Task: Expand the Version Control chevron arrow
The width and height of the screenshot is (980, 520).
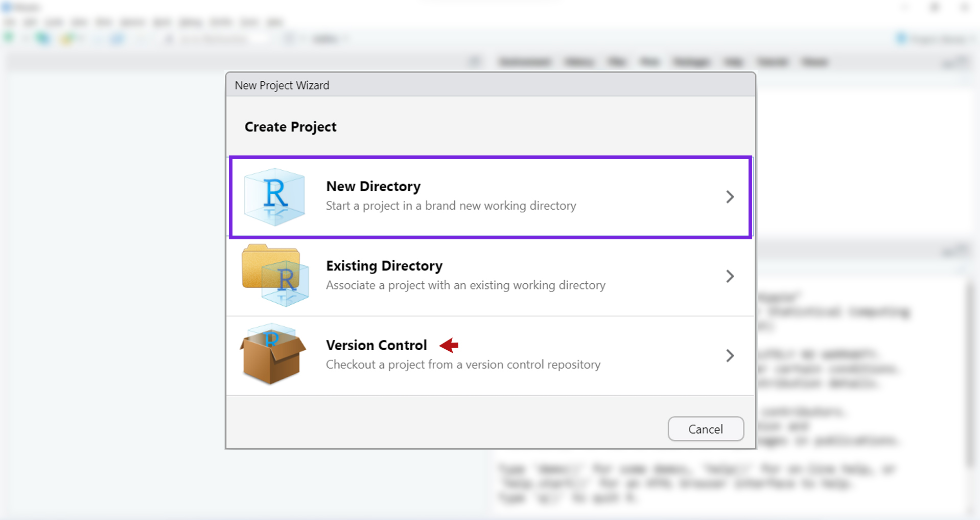Action: [730, 355]
